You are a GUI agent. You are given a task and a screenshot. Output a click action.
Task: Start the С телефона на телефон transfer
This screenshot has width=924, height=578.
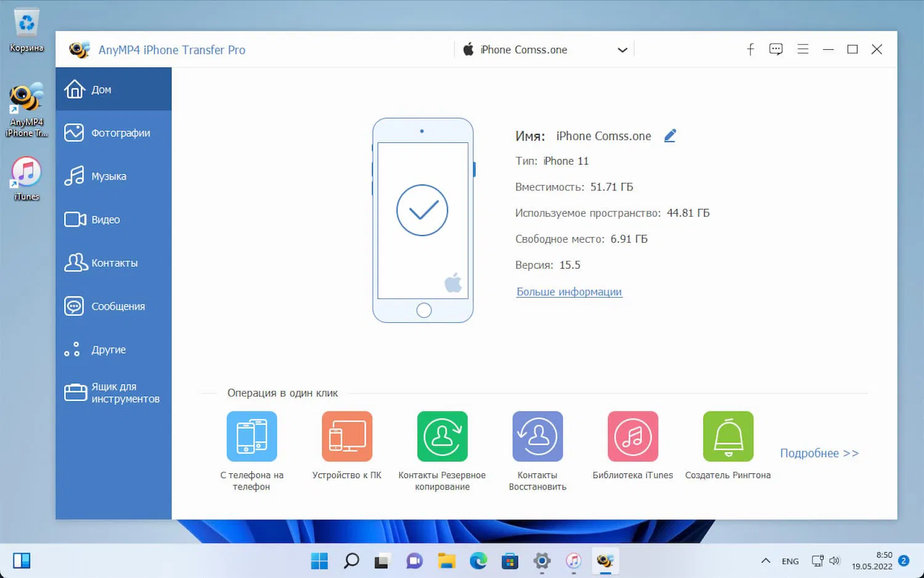[x=251, y=436]
